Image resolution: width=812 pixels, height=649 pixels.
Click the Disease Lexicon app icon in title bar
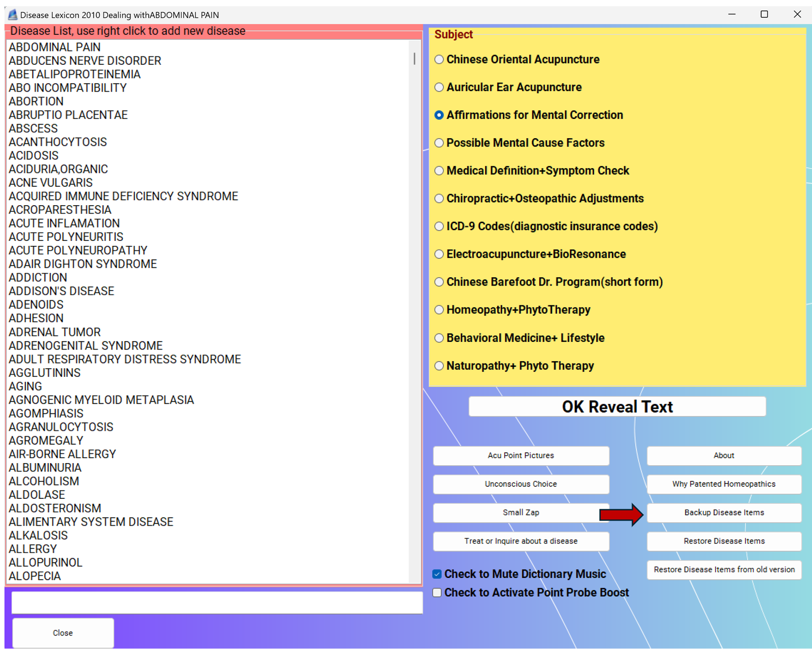(13, 15)
